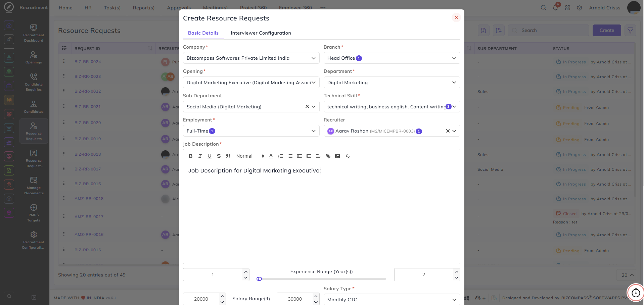Toggle italic formatting in Job Description editor
Screen dimensions: 644x305
click(200, 156)
